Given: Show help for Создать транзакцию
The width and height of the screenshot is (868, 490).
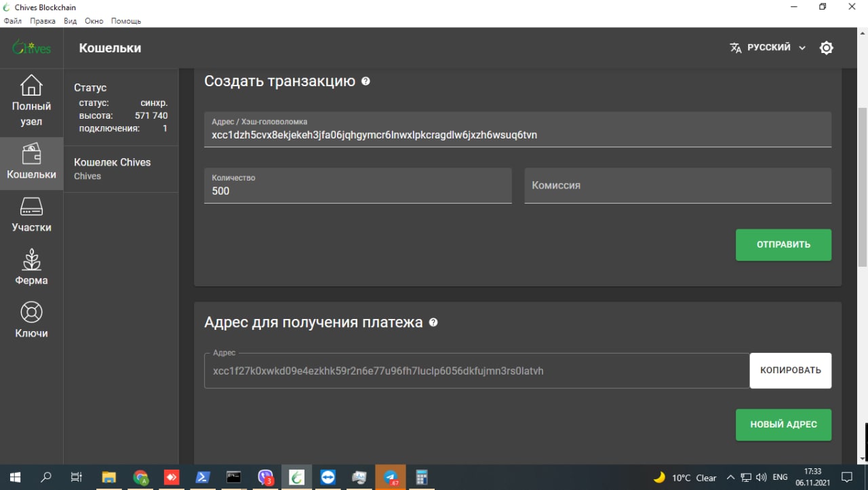Looking at the screenshot, I should [366, 81].
